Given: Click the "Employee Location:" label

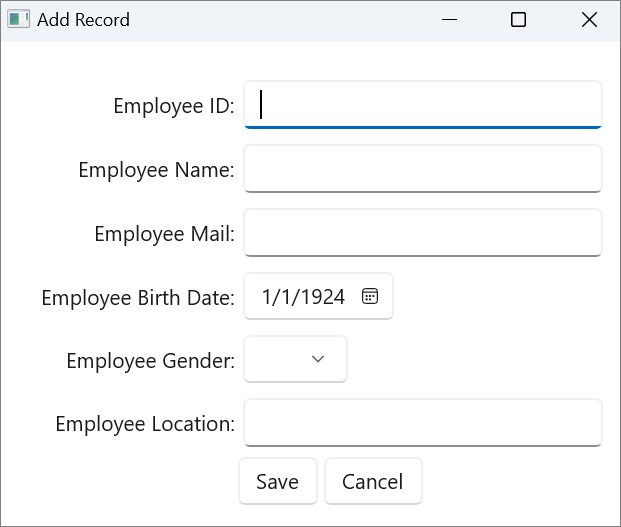Looking at the screenshot, I should 145,424.
